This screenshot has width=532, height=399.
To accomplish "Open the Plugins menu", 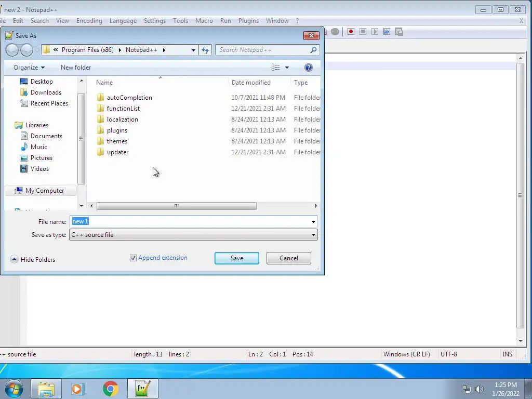I will pos(249,21).
